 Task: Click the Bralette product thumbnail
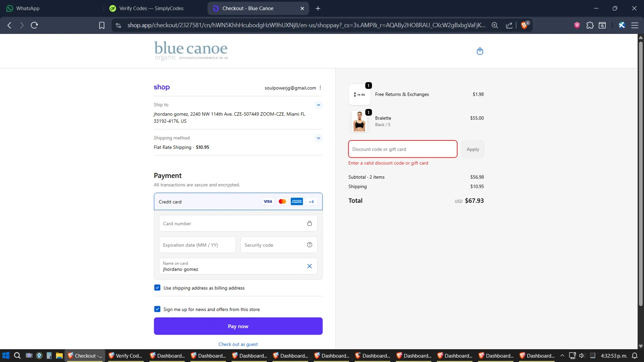coord(359,121)
